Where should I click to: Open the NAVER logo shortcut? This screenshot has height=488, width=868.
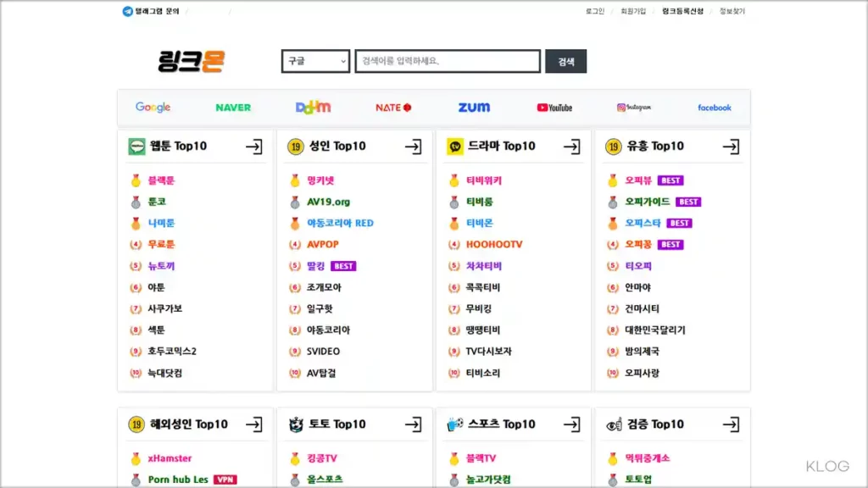233,108
